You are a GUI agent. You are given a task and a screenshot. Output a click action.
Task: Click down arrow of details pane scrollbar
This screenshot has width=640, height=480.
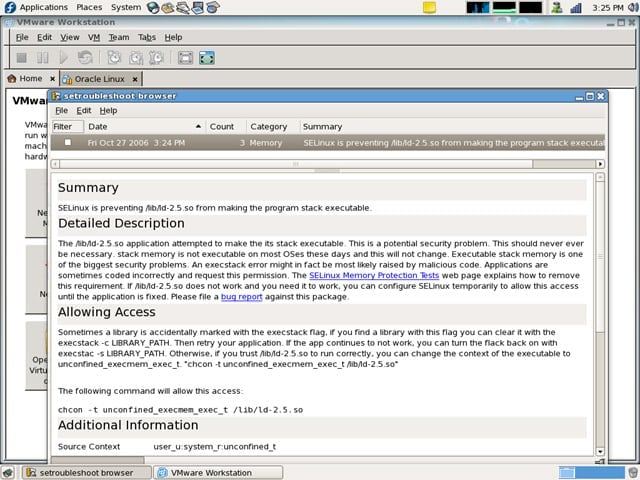(600, 451)
